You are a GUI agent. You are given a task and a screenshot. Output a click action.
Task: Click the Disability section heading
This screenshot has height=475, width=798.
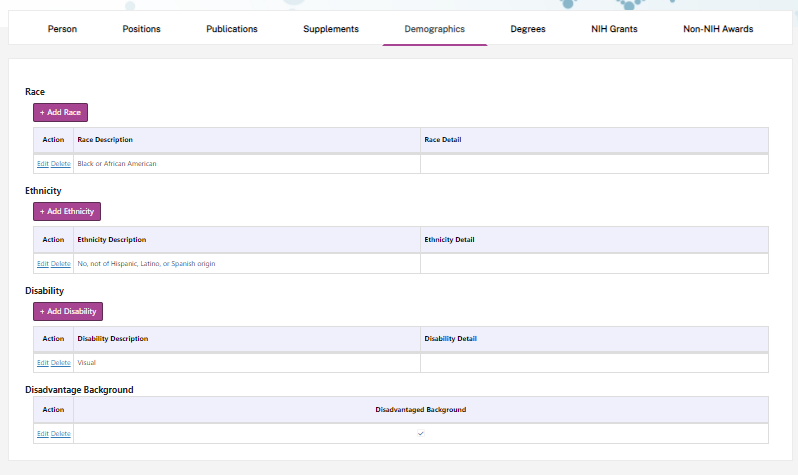point(44,291)
